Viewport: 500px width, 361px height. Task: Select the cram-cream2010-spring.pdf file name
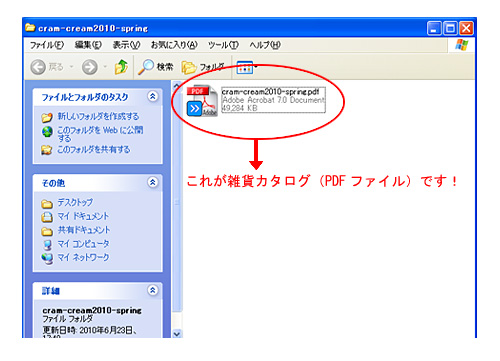(x=270, y=92)
